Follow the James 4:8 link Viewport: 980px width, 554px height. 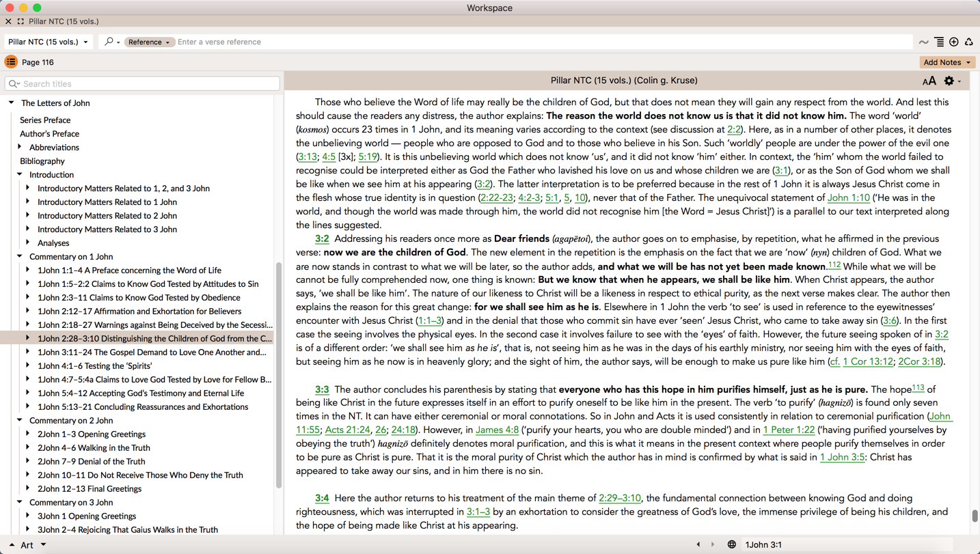(497, 430)
